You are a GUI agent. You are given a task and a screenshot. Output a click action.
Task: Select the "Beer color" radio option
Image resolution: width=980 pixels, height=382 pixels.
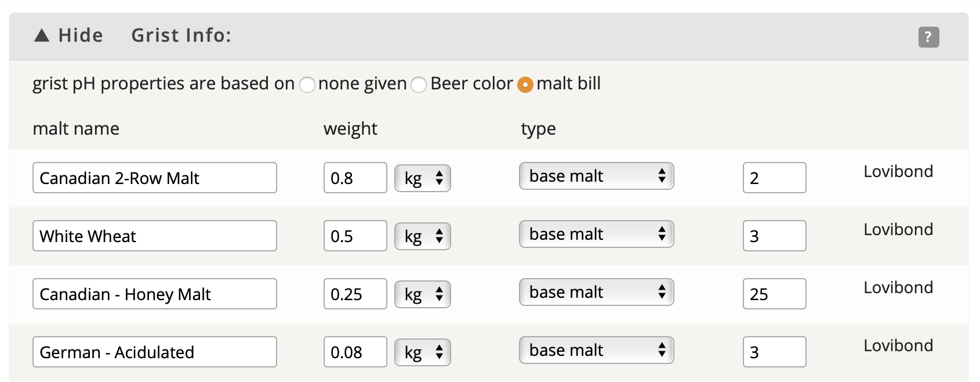[419, 85]
